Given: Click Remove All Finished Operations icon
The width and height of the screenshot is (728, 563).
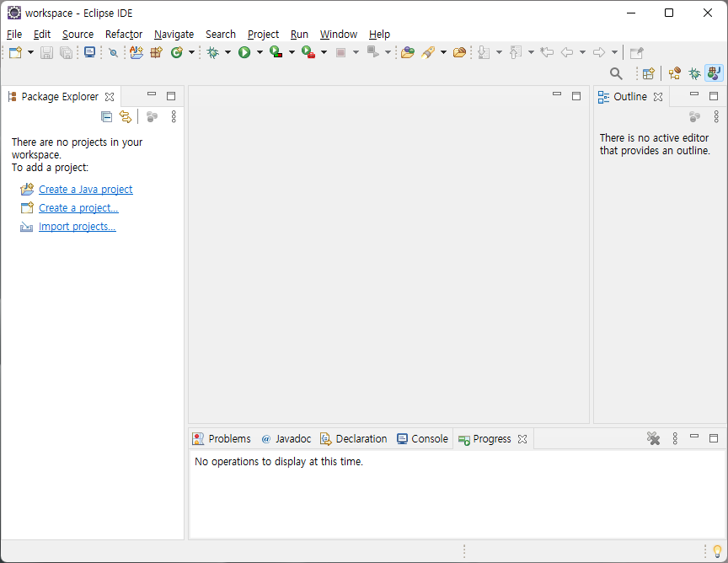Looking at the screenshot, I should (653, 438).
